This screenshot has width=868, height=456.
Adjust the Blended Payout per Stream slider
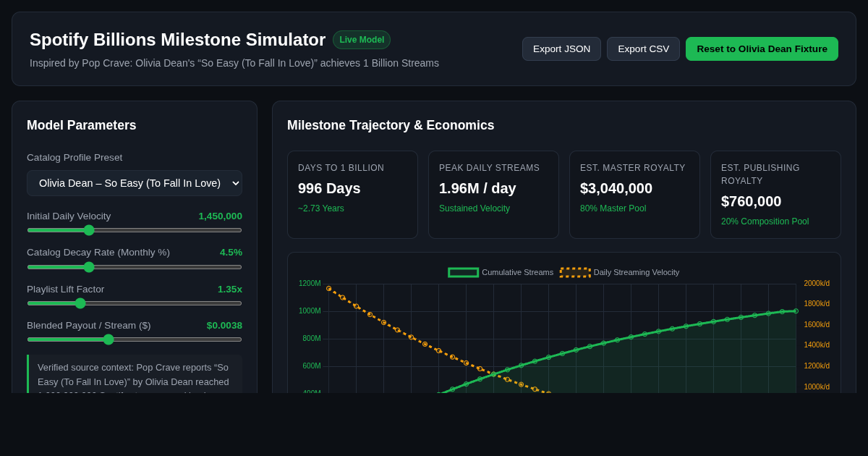tap(135, 339)
